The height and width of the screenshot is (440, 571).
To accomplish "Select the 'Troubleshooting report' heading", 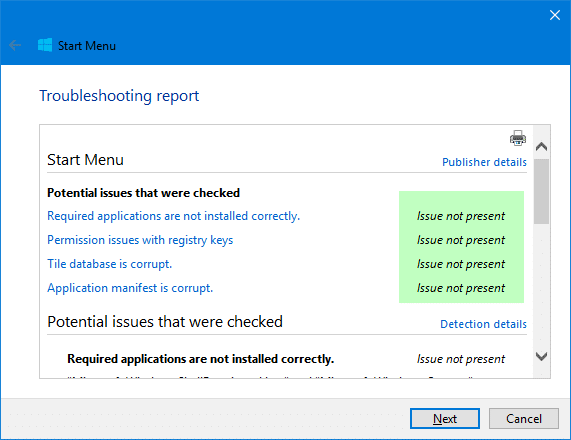I will pyautogui.click(x=119, y=96).
